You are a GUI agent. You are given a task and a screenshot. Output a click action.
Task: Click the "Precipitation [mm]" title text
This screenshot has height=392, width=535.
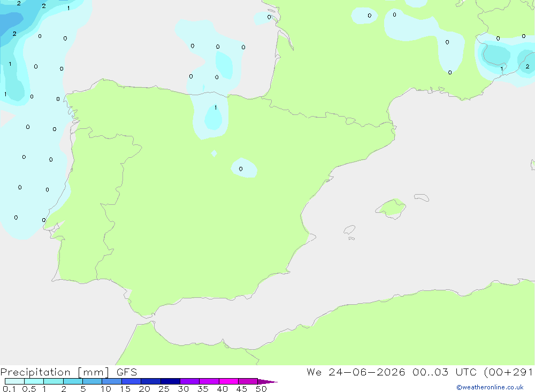pos(55,372)
